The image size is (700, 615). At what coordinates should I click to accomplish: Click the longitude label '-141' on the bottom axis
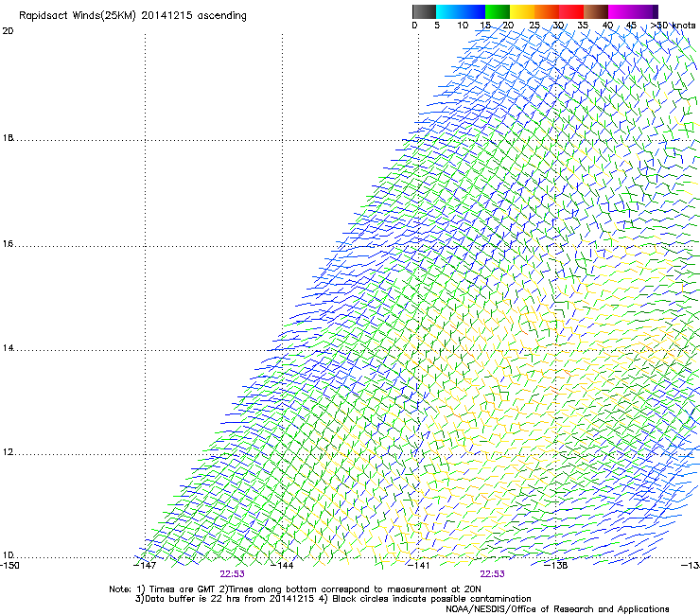(x=418, y=566)
